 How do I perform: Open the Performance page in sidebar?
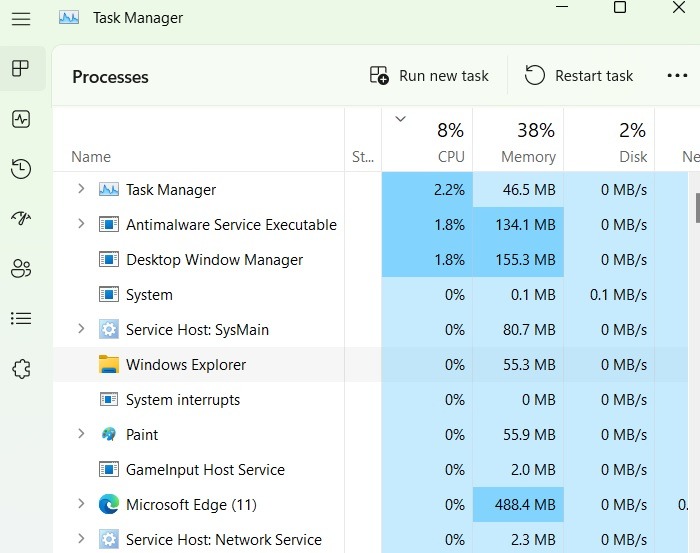coord(21,119)
